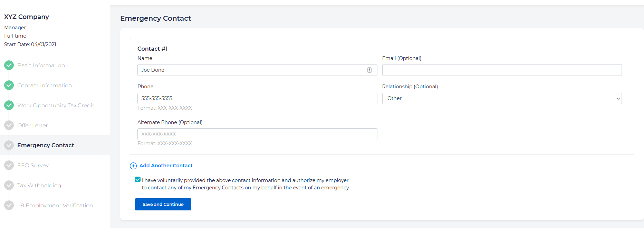Uncheck the emergency contact authorization checkbox
Screen dimensions: 644x228
[138, 179]
